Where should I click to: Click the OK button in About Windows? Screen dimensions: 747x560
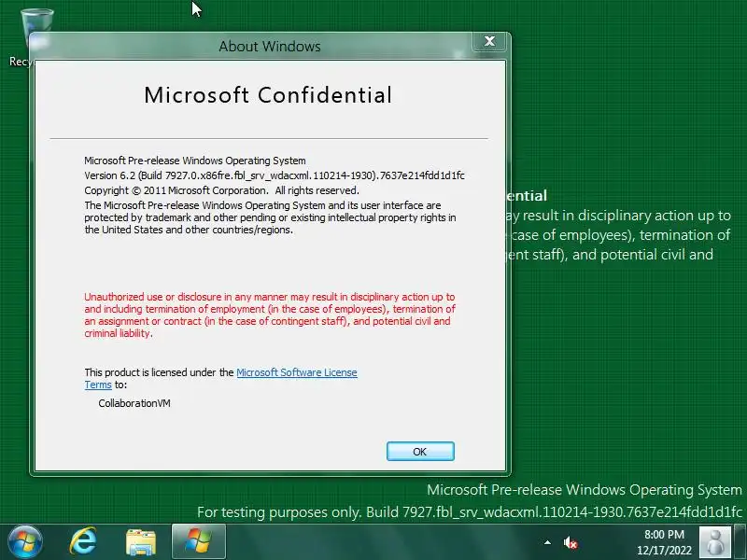[x=420, y=451]
